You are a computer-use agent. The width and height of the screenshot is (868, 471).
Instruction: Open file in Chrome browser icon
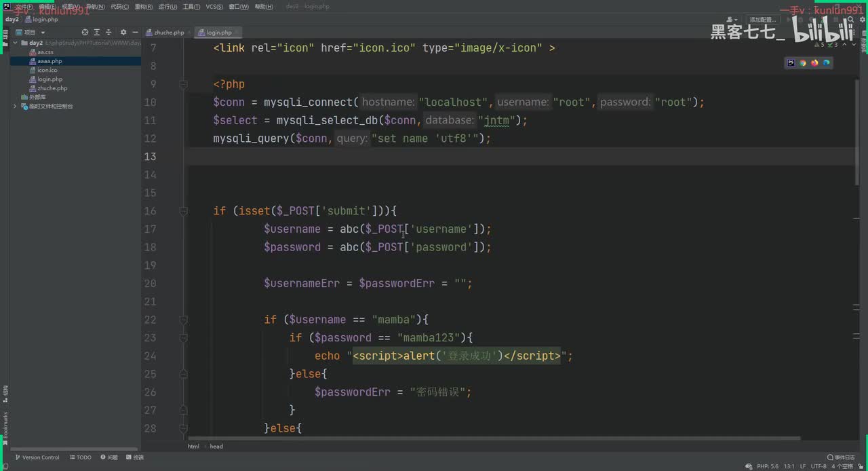[803, 62]
